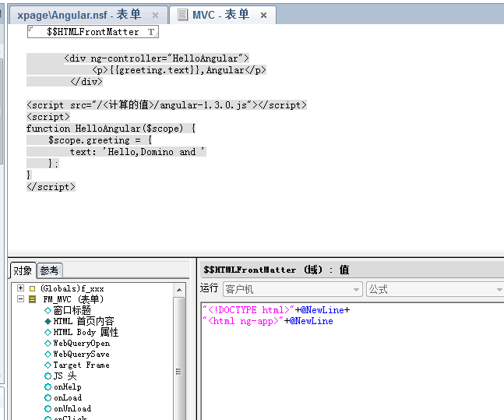
Task: Select onLoad event
Action: click(x=68, y=398)
